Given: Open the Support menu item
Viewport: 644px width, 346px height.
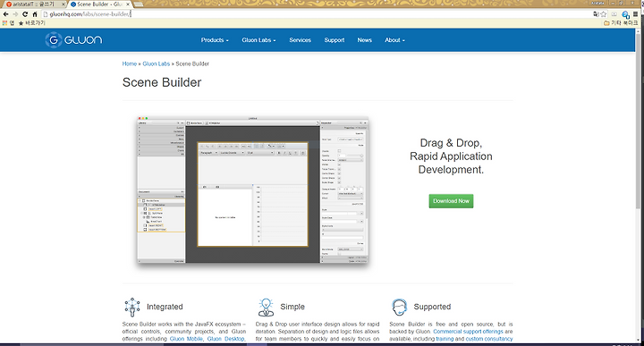Looking at the screenshot, I should click(334, 40).
